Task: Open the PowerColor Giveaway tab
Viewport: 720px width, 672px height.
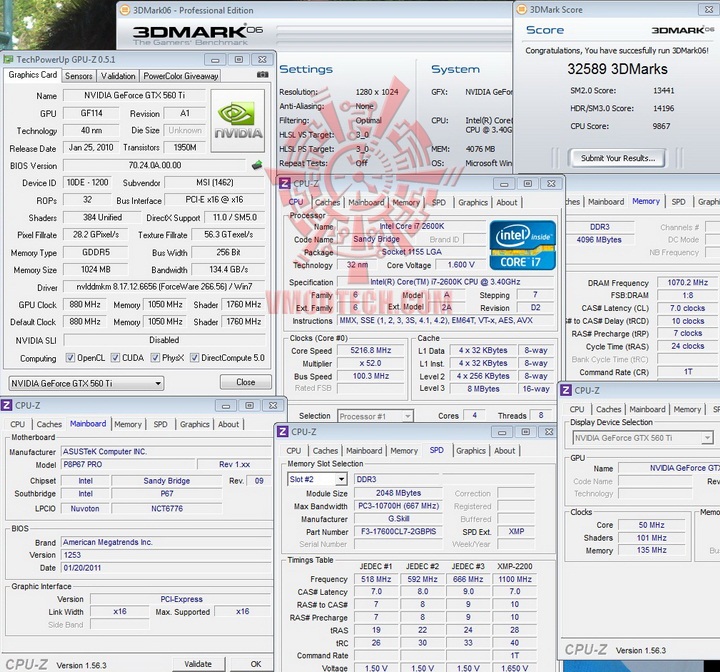Action: click(180, 76)
